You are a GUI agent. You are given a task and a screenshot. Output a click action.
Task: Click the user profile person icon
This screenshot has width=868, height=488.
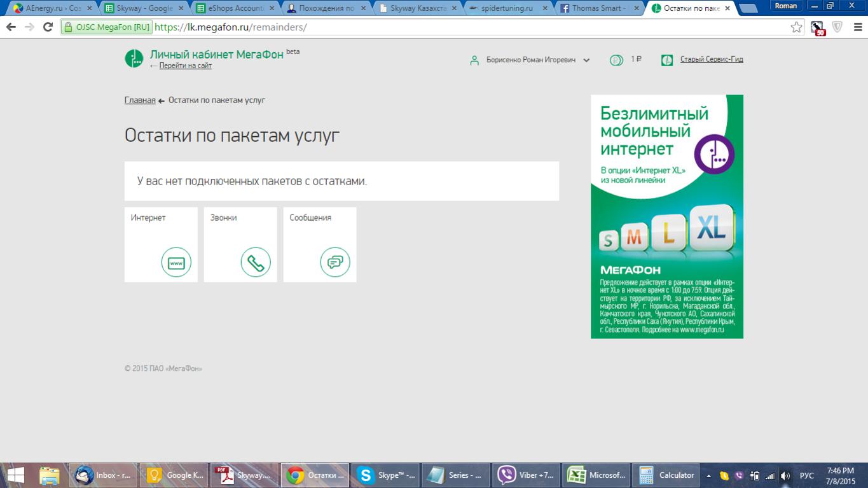[x=474, y=60]
